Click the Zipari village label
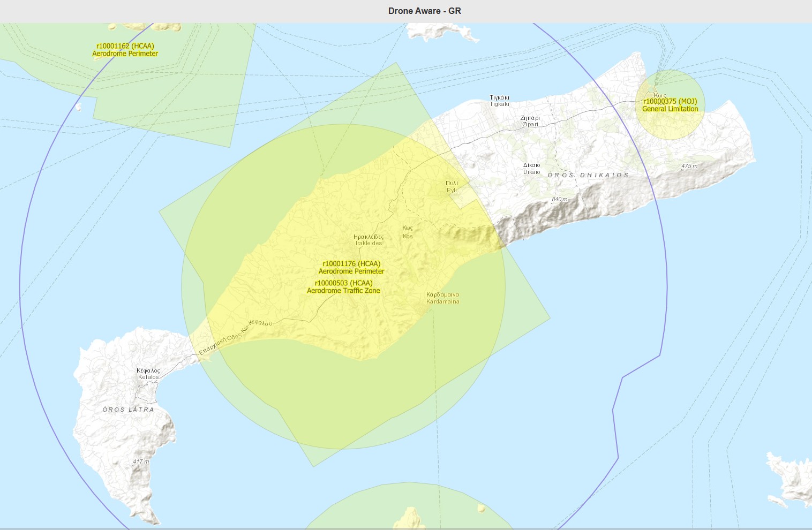 [530, 121]
